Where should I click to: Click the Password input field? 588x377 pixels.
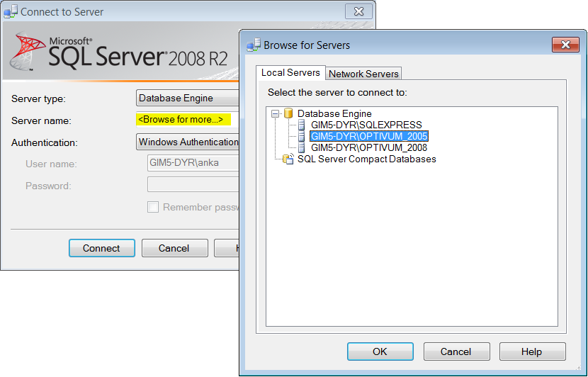pyautogui.click(x=193, y=185)
